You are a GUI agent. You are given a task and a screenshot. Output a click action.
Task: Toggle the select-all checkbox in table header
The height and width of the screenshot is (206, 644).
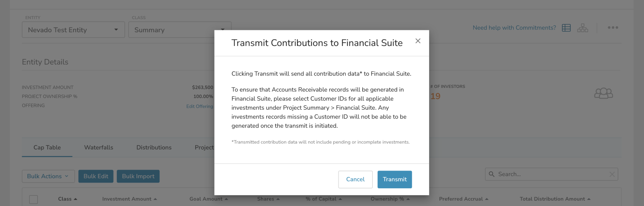33,199
